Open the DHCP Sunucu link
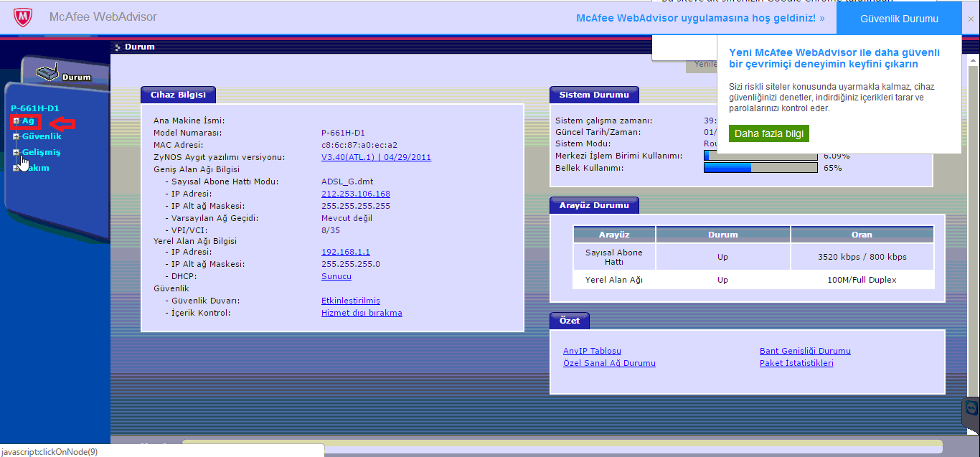The height and width of the screenshot is (457, 980). [x=336, y=276]
